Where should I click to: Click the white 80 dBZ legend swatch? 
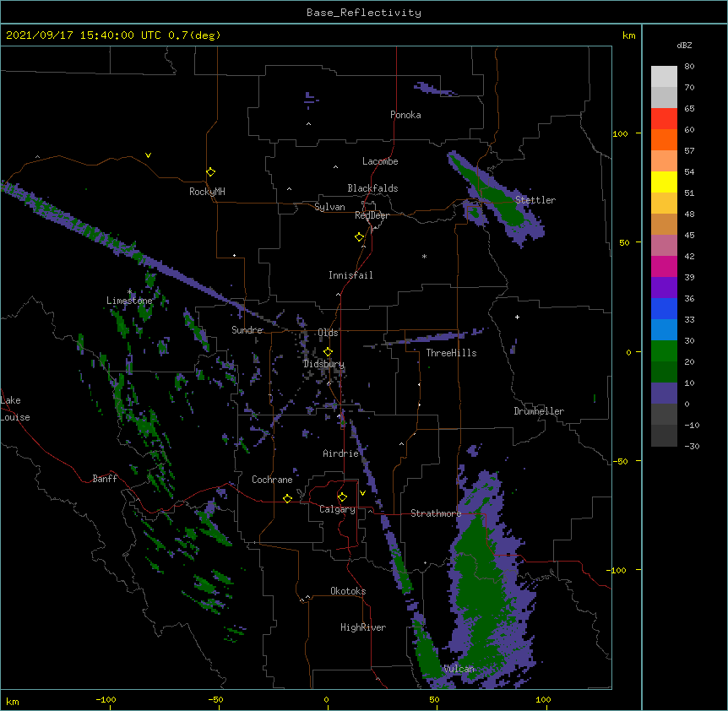click(664, 77)
